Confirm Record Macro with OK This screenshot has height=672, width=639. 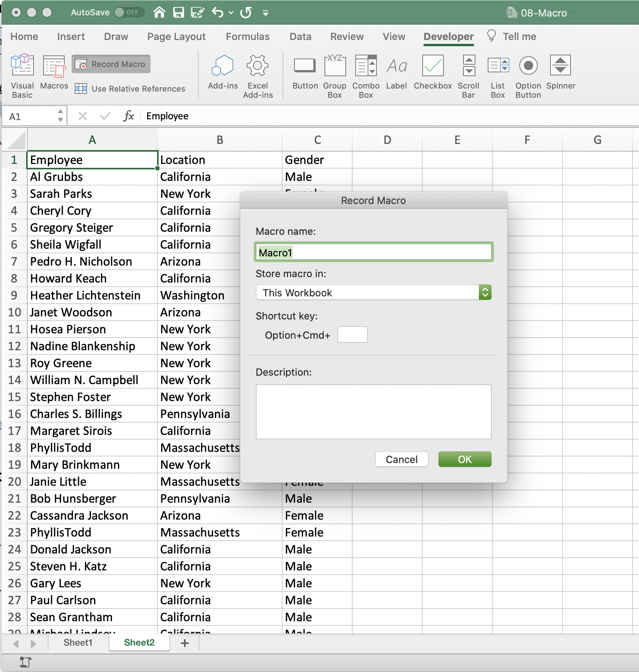pyautogui.click(x=465, y=459)
